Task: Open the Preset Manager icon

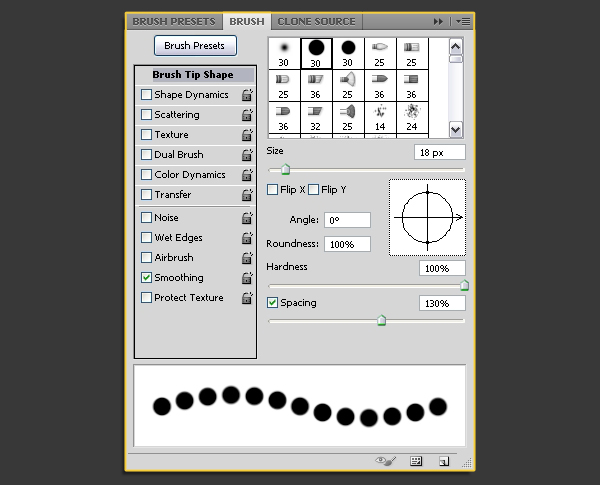Action: coord(416,461)
